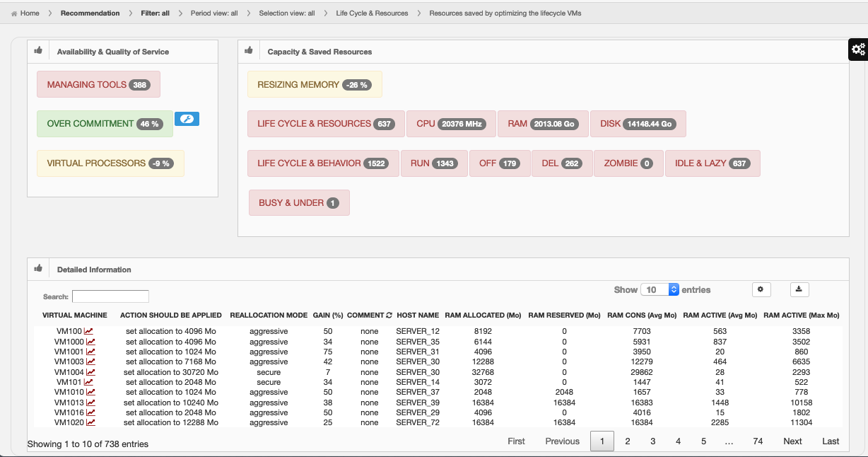Click the DEL 262 badge
This screenshot has width=868, height=457.
coord(562,163)
